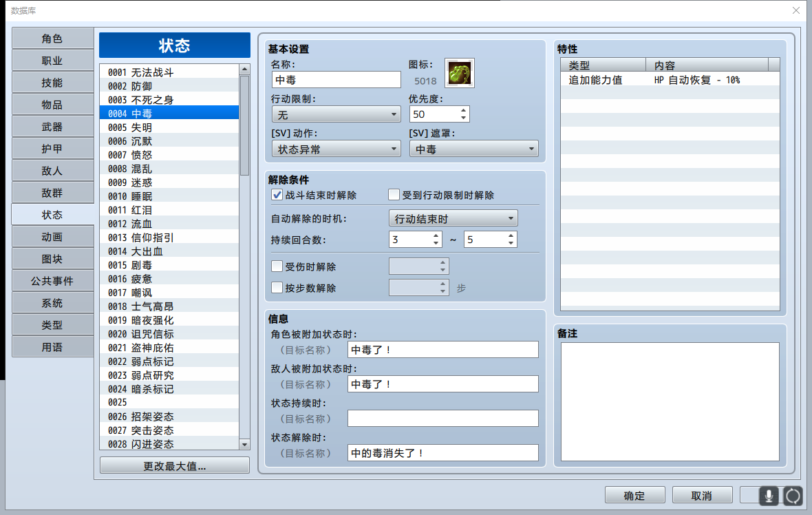The height and width of the screenshot is (515, 812).
Task: Click the 类型 column header in 特性
Action: pyautogui.click(x=603, y=65)
